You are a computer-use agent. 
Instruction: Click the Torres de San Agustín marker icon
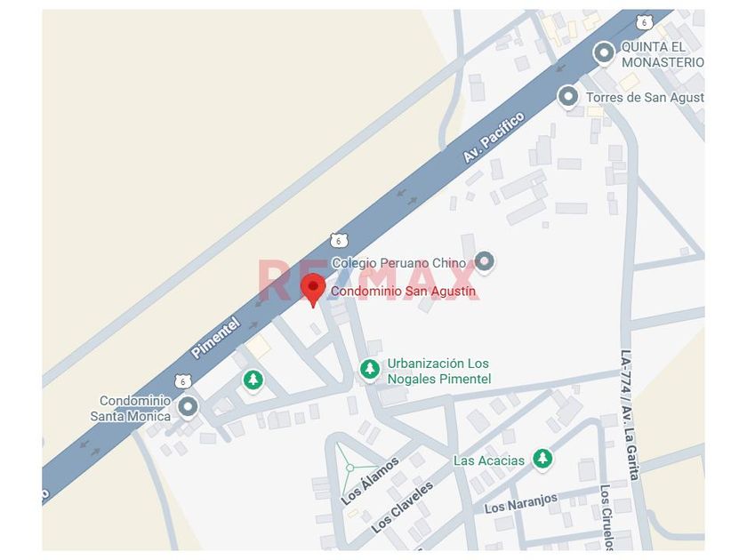[x=568, y=97]
